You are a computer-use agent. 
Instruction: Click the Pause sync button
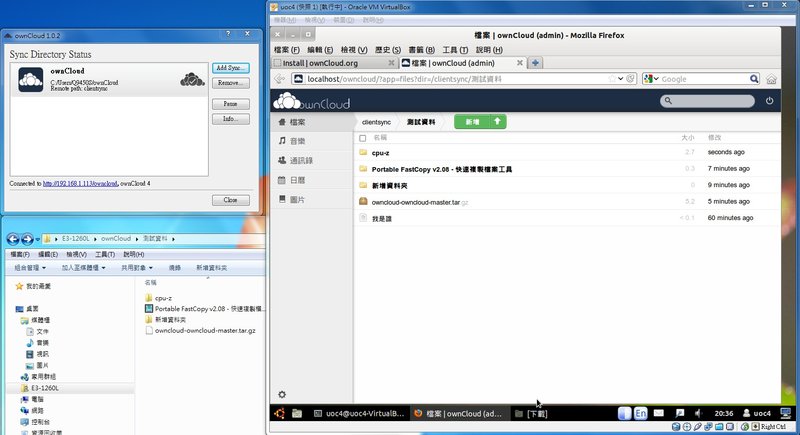coord(231,104)
